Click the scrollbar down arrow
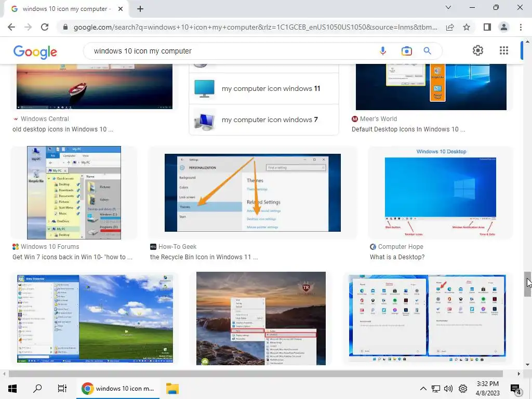This screenshot has width=532, height=399. [527, 365]
